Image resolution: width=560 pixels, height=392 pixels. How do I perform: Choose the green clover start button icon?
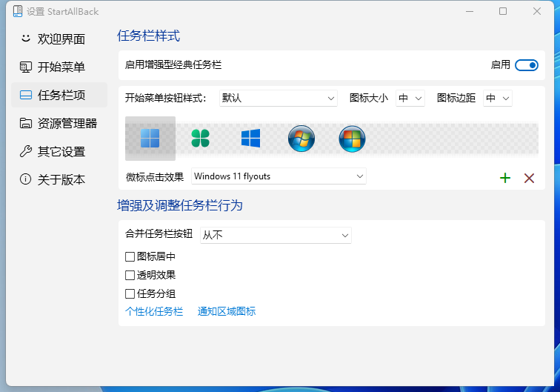[200, 138]
